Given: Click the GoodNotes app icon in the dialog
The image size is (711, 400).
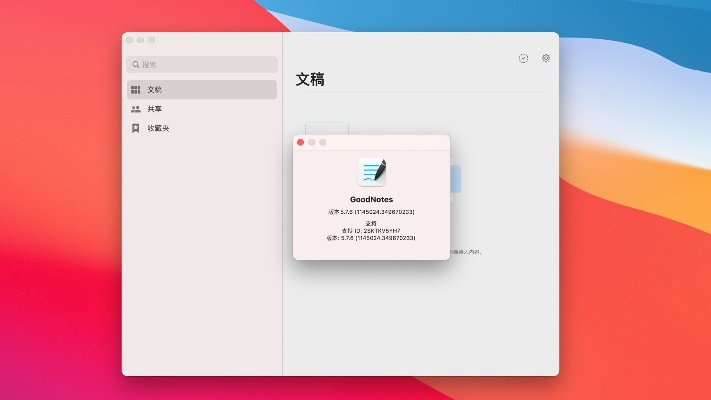Looking at the screenshot, I should [x=372, y=172].
